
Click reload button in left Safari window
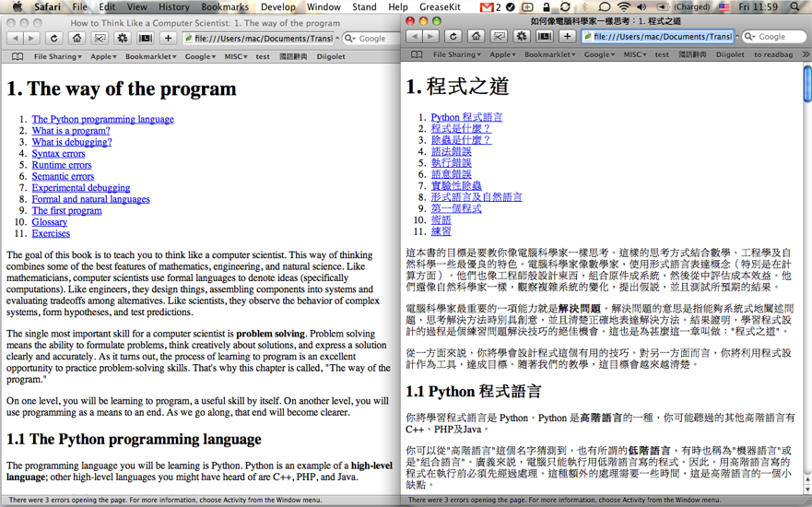(x=54, y=39)
